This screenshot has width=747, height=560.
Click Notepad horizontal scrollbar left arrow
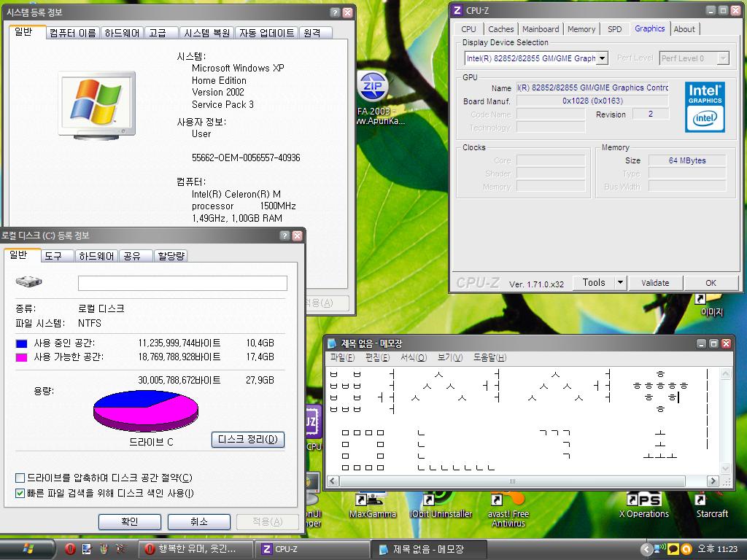point(333,481)
